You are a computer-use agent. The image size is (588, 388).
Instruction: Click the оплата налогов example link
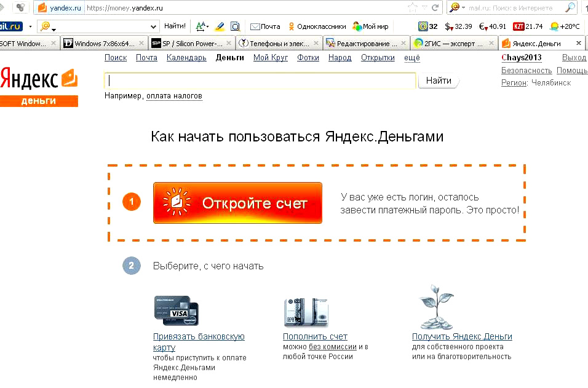point(174,96)
